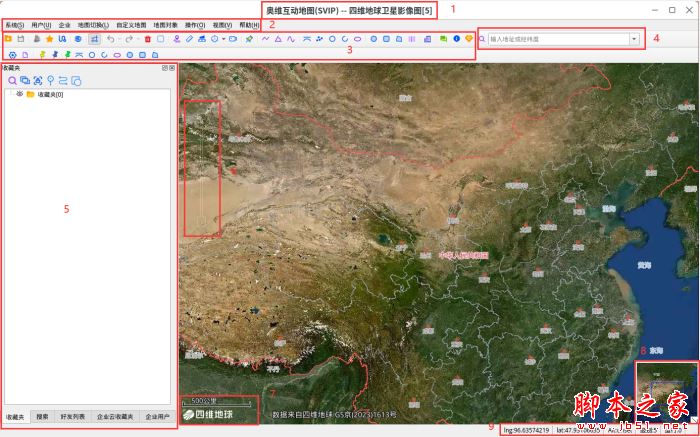Click the purple vertical-bars toolbar icon
This screenshot has height=437, width=700.
point(412,39)
